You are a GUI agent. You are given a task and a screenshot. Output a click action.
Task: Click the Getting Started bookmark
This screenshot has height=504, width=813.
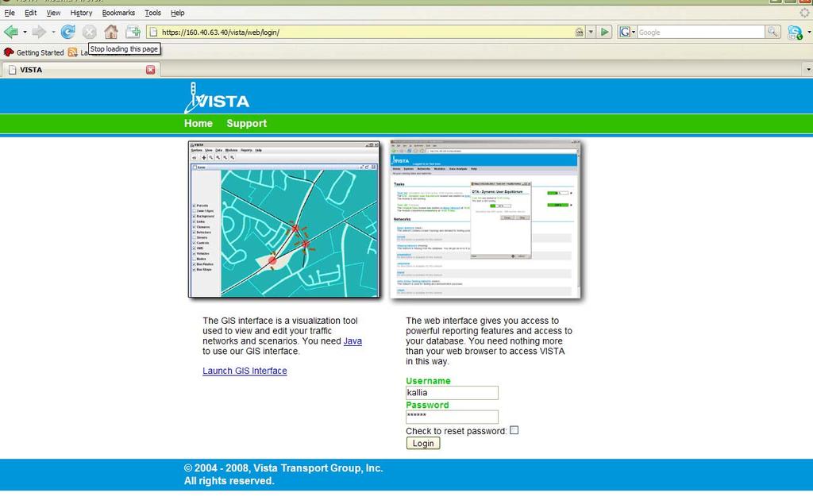[33, 52]
